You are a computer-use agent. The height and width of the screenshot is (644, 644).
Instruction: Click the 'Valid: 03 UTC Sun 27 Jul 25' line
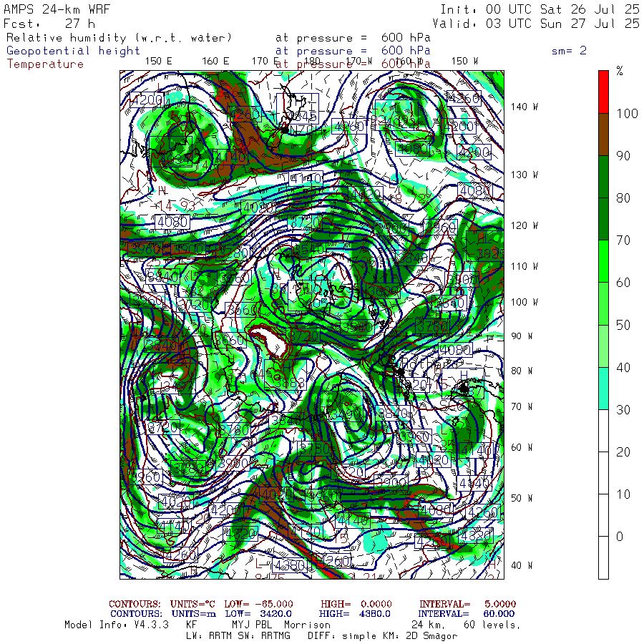coord(536,24)
